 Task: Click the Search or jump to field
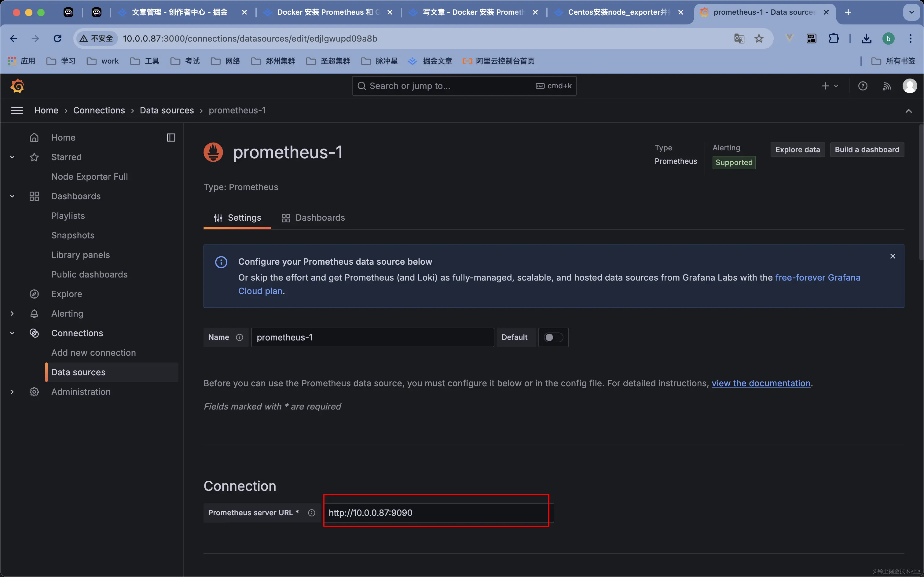click(x=464, y=86)
